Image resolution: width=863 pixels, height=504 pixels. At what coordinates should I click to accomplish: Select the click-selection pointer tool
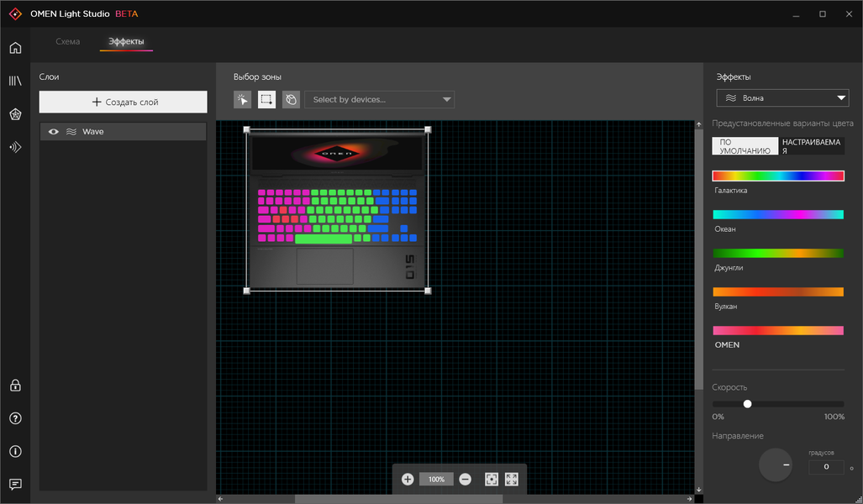coord(242,100)
